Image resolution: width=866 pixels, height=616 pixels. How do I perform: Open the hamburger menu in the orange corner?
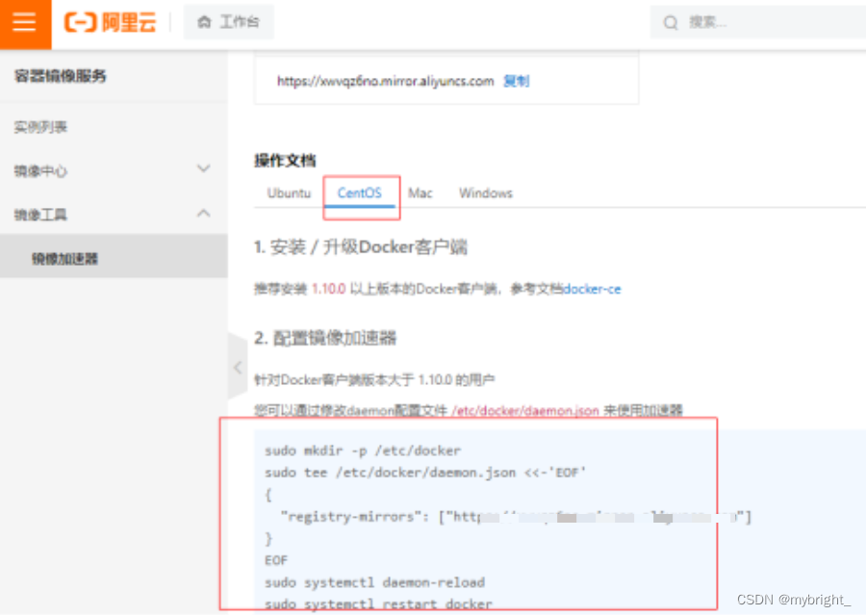click(24, 23)
